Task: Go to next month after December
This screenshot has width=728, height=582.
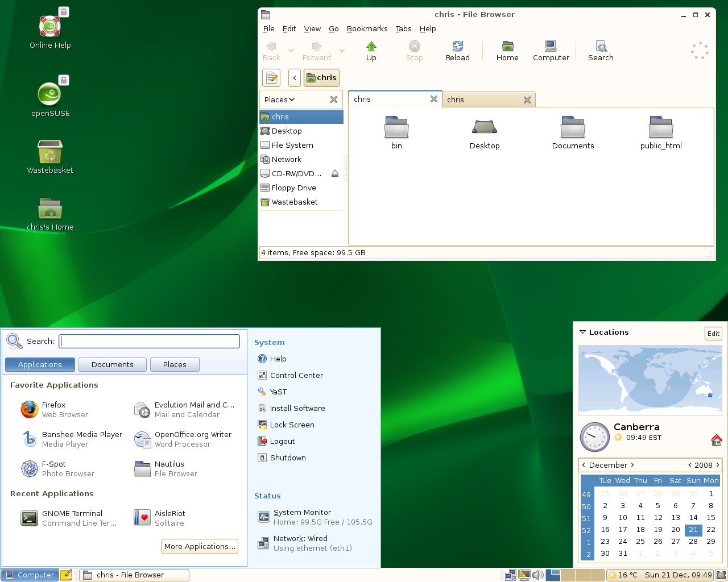Action: [632, 465]
